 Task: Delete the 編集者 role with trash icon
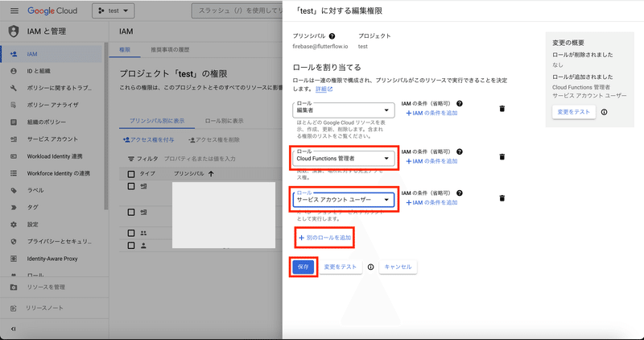click(502, 109)
